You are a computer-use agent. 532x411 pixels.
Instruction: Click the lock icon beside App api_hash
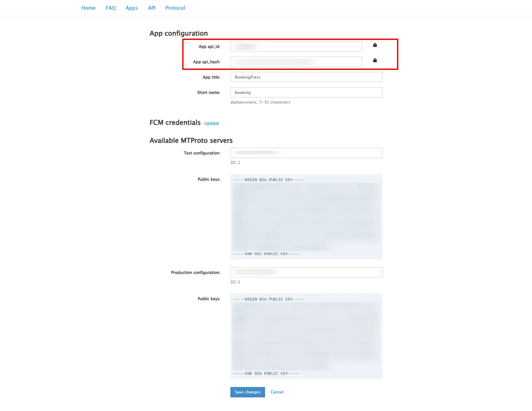click(375, 60)
